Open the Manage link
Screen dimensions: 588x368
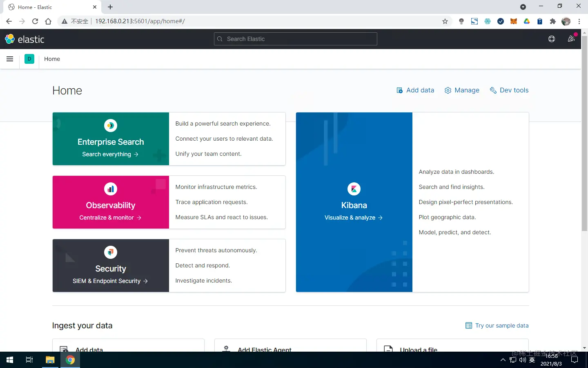point(462,90)
